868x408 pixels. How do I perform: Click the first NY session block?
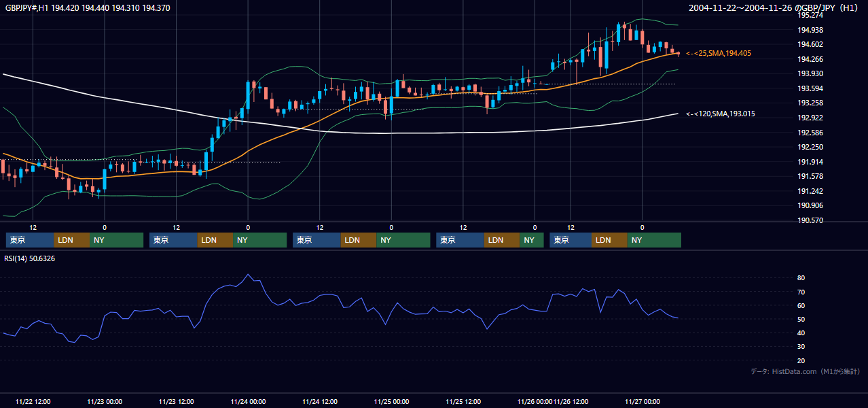coord(117,240)
